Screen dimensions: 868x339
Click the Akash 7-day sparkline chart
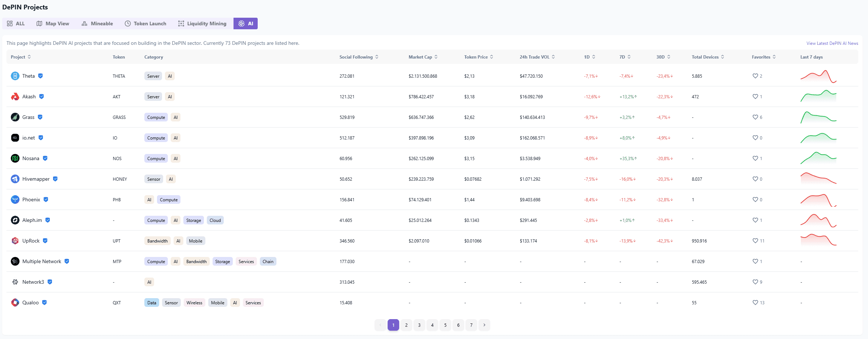click(x=818, y=96)
